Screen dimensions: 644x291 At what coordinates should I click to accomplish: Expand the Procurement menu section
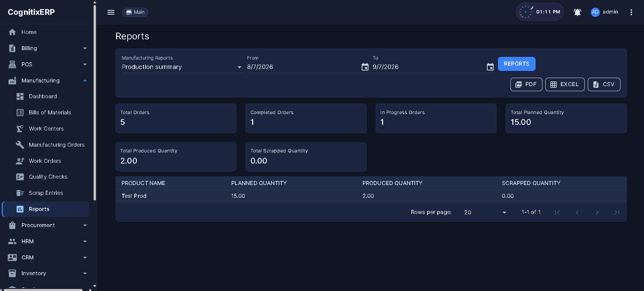point(85,225)
